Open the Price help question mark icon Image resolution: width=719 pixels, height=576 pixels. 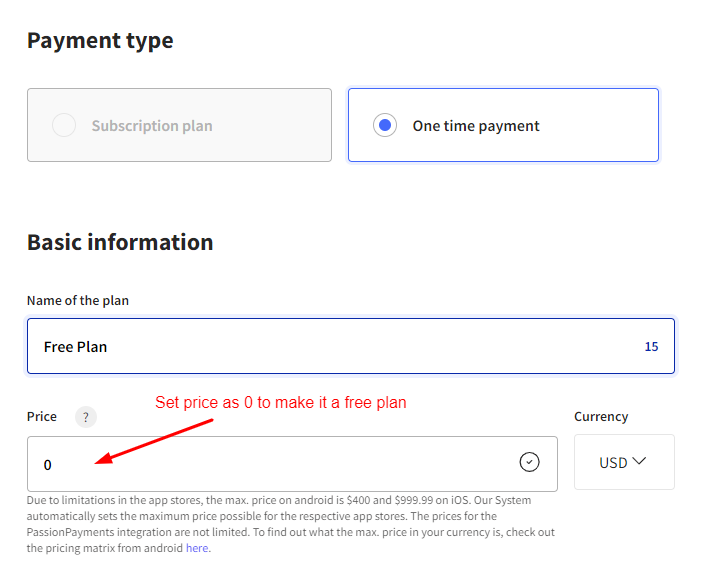86,417
